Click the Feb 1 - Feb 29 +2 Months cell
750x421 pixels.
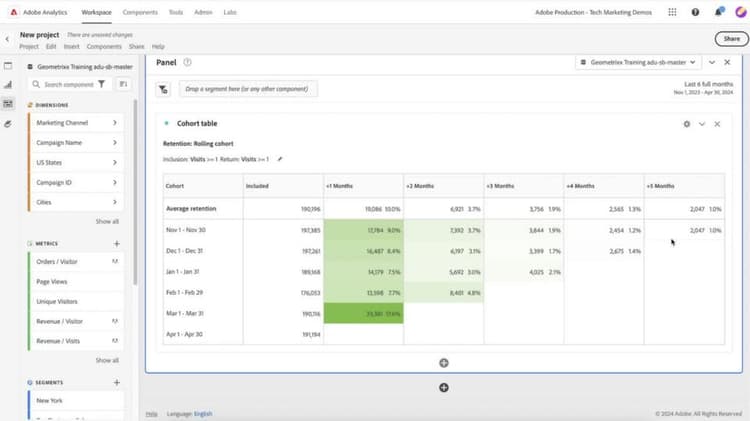tap(443, 293)
